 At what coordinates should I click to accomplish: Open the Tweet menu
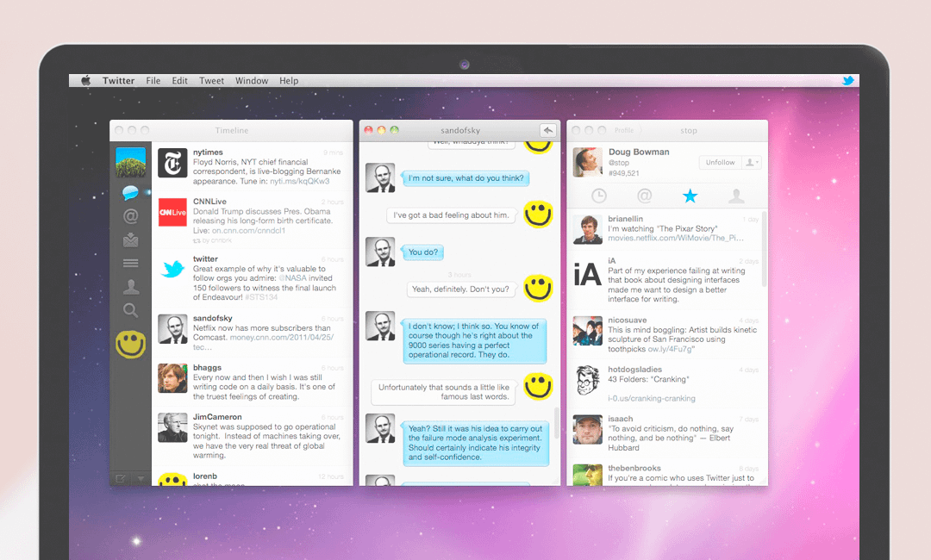point(211,81)
